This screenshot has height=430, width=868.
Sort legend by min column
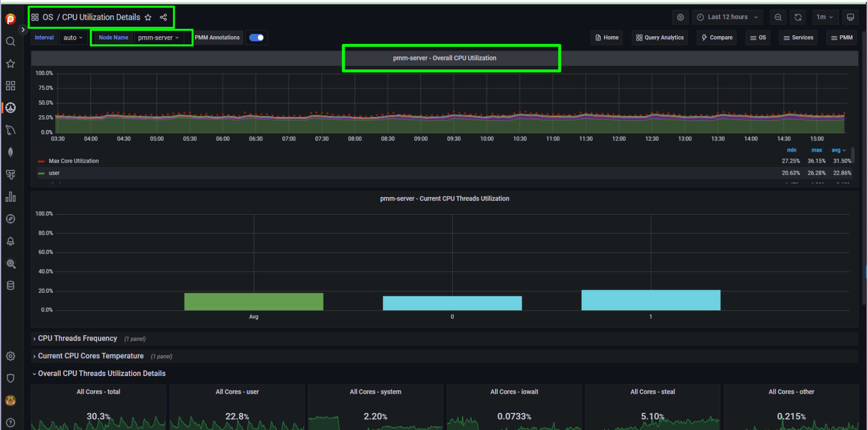(x=791, y=150)
